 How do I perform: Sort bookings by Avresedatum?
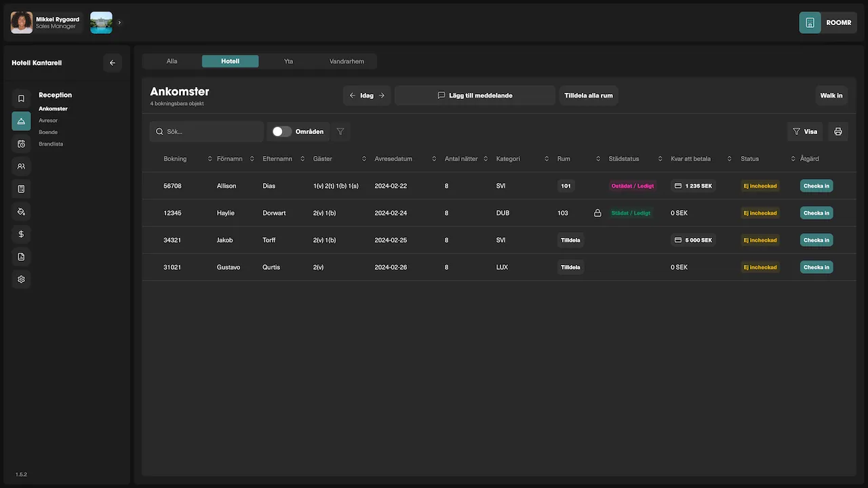point(433,159)
